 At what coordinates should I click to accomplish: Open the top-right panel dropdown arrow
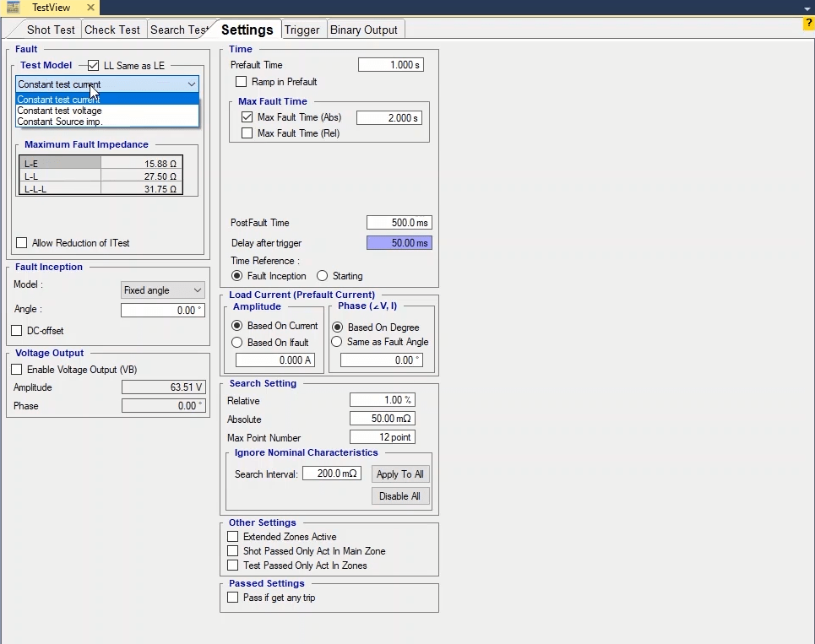click(x=807, y=8)
